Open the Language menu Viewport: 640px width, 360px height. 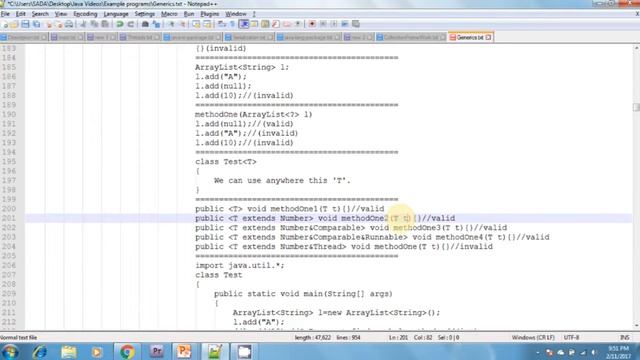pos(116,14)
